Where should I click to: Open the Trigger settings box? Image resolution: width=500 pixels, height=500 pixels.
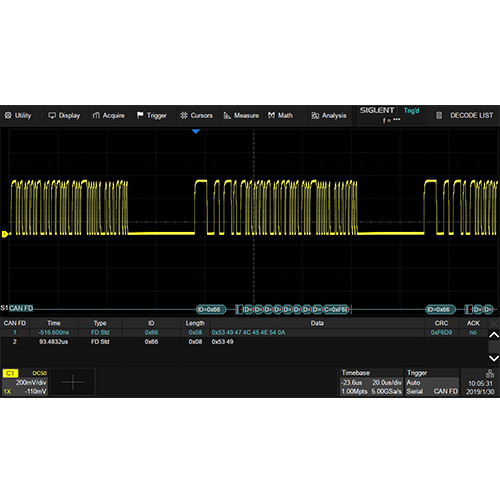click(432, 382)
